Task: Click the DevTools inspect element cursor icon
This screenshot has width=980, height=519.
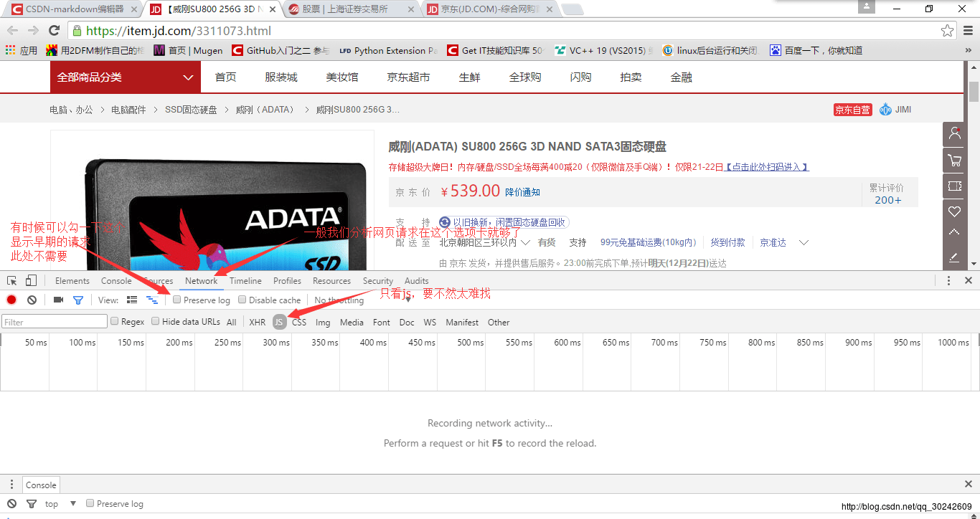Action: pos(13,281)
